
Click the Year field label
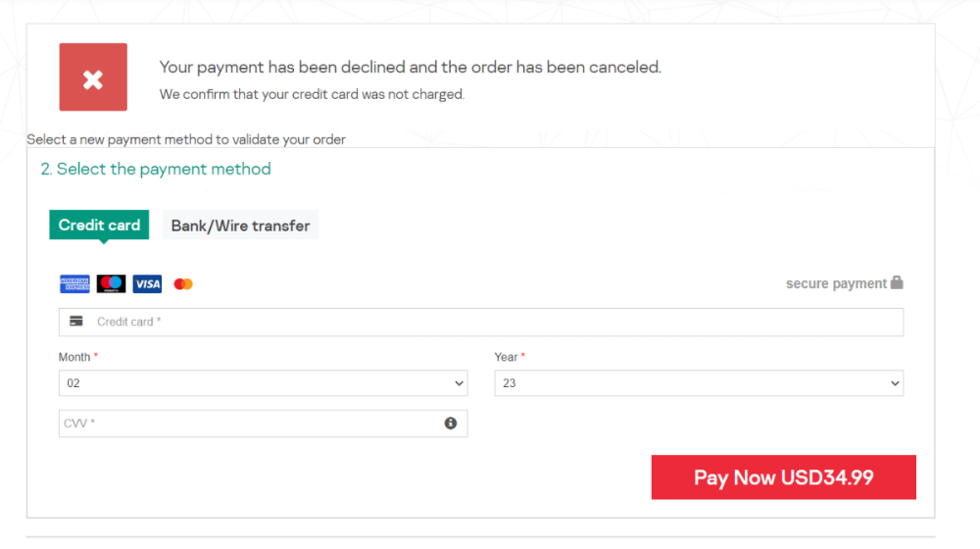pyautogui.click(x=506, y=357)
